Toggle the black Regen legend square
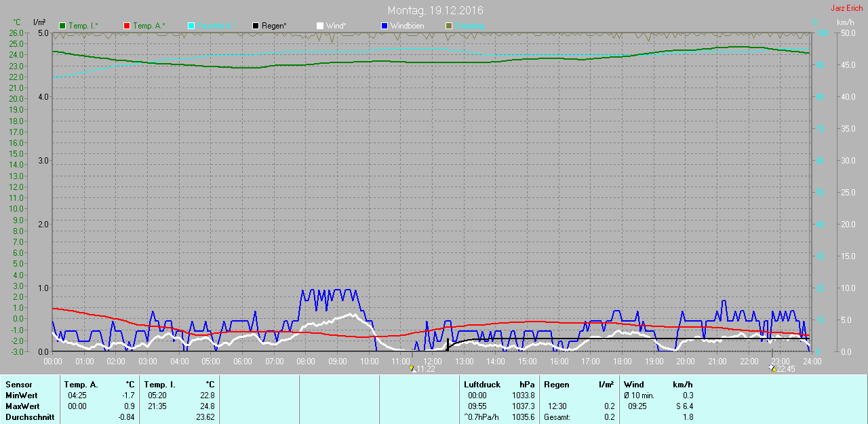Image resolution: width=868 pixels, height=424 pixels. [256, 26]
